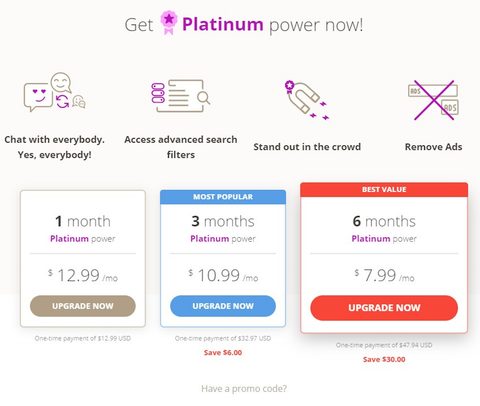Click the crossed-out ads icon
Image resolution: width=480 pixels, height=406 pixels.
433,100
